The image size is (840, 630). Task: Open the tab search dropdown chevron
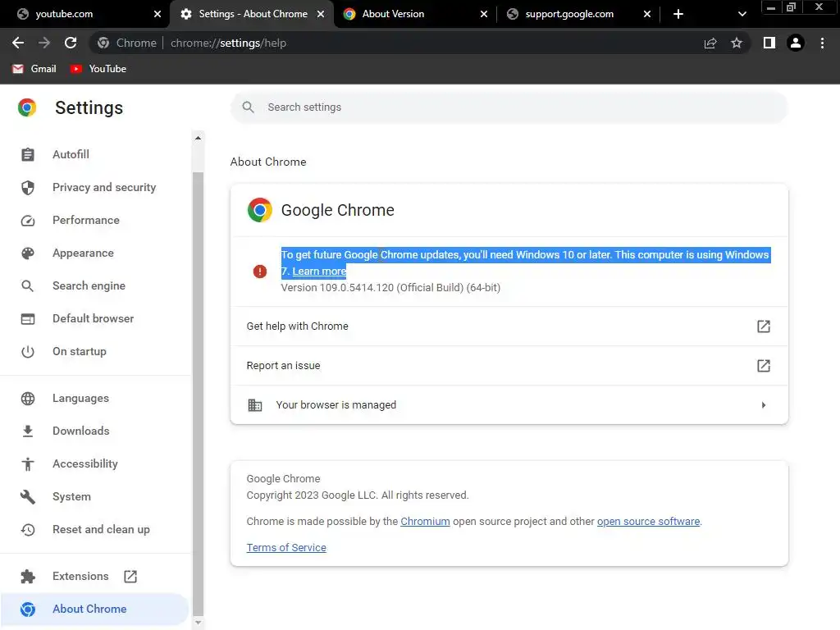742,14
